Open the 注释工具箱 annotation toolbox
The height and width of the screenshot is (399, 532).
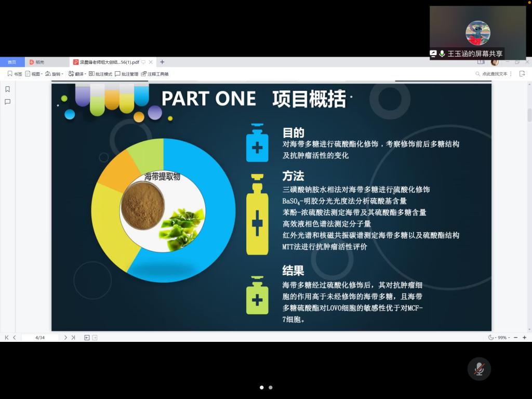coord(155,74)
